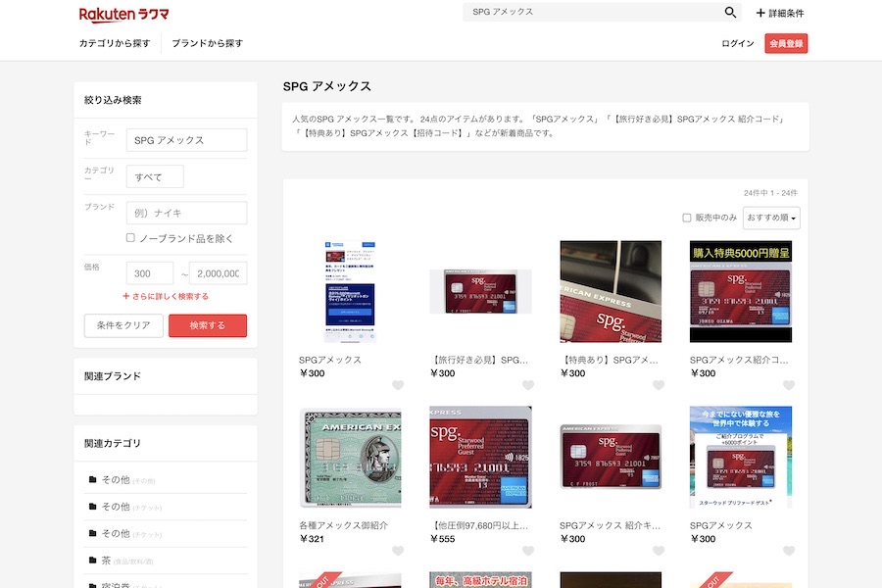The image size is (882, 588).
Task: Like the SPGアメックス ¥300 first item heart
Action: coord(398,385)
